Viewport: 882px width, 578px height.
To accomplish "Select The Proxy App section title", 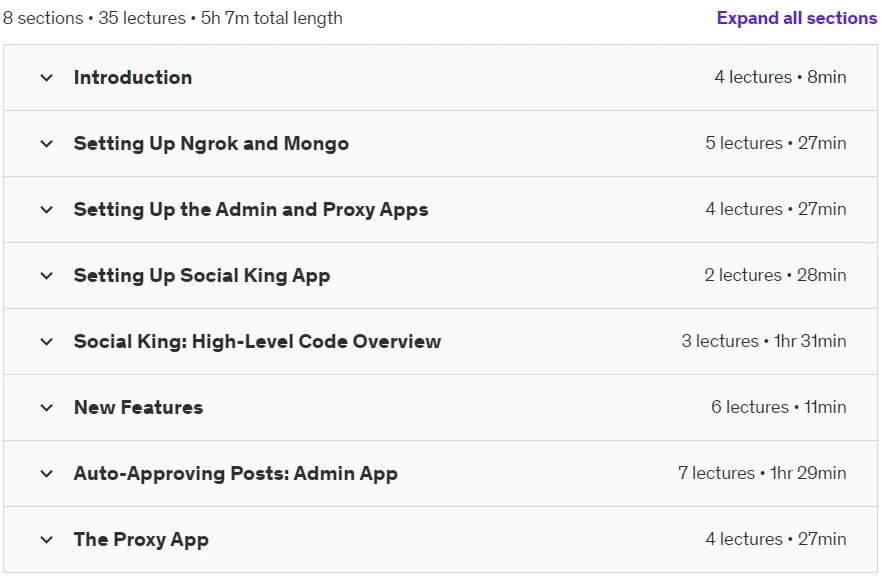I will point(141,540).
